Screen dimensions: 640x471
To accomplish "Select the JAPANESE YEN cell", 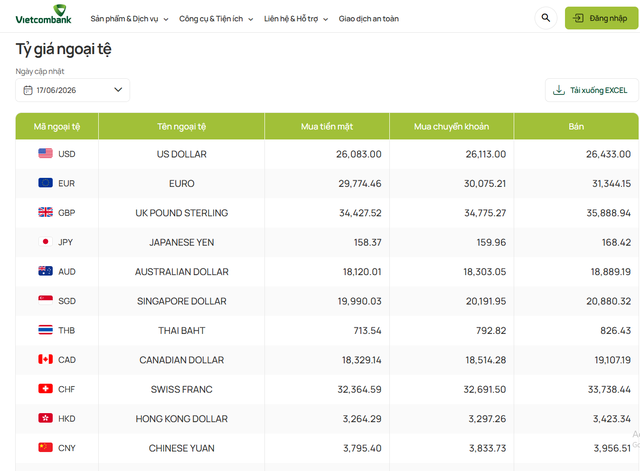I will [x=182, y=242].
